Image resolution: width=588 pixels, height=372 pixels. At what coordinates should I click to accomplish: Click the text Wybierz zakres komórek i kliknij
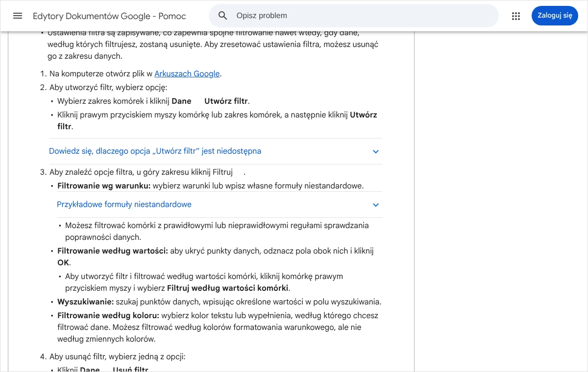113,101
